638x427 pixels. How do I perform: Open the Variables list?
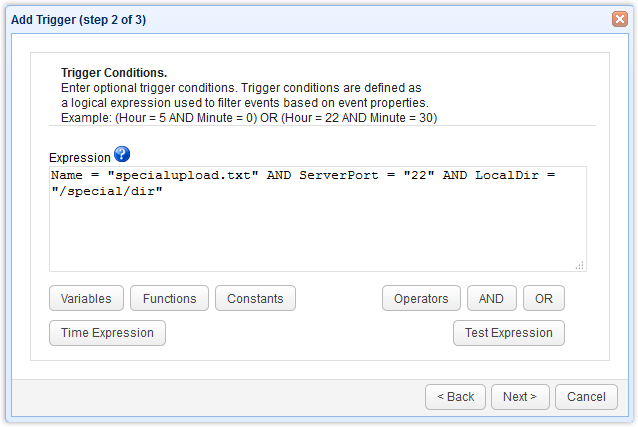[86, 298]
